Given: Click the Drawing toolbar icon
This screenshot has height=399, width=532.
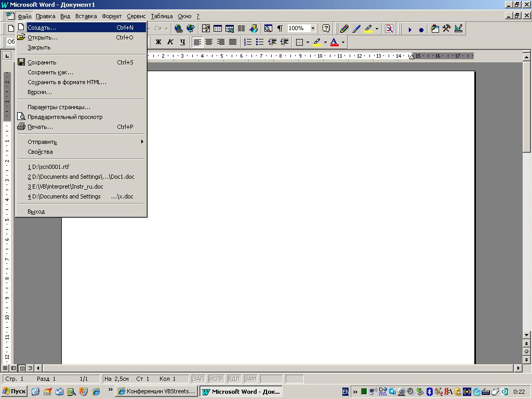Looking at the screenshot, I should coord(253,29).
